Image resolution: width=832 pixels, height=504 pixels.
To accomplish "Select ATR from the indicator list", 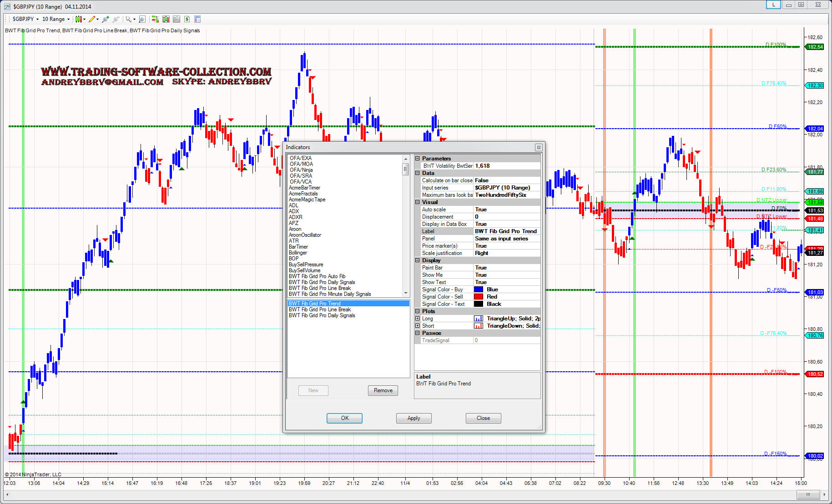I will click(294, 241).
